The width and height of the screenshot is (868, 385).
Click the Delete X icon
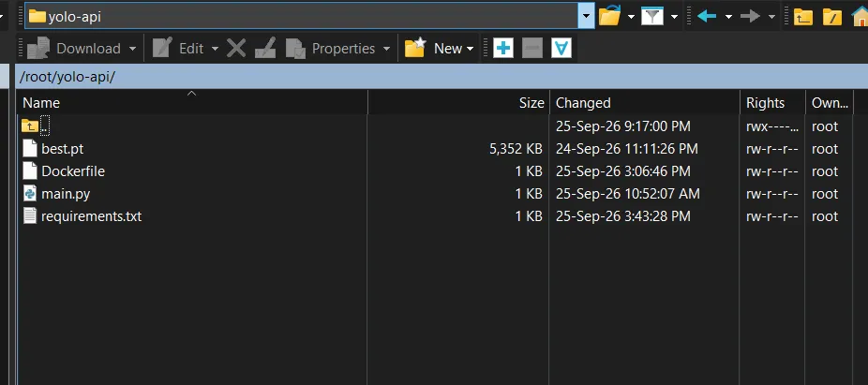[236, 49]
